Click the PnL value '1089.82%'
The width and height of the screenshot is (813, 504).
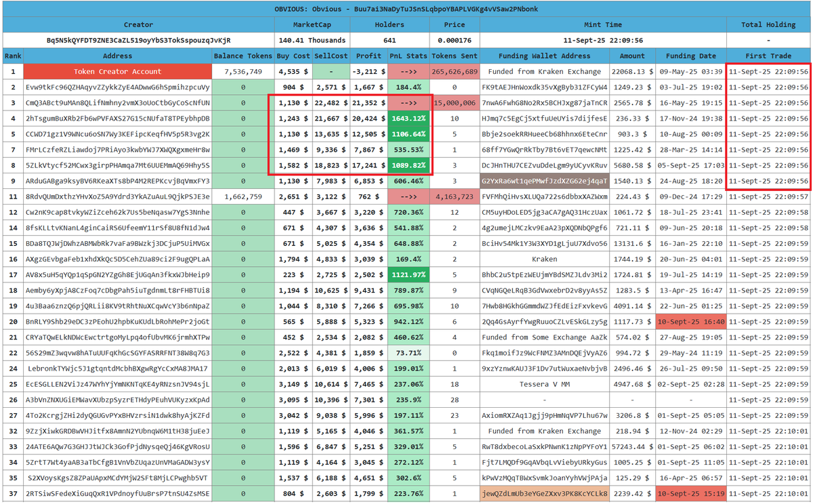pyautogui.click(x=409, y=165)
